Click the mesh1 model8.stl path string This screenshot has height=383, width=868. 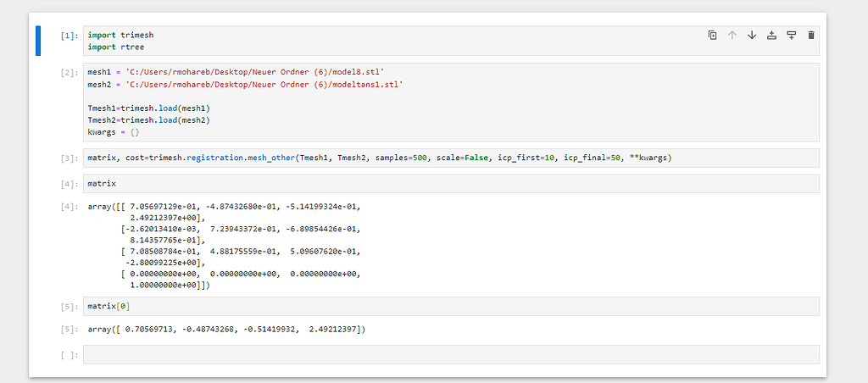point(254,73)
